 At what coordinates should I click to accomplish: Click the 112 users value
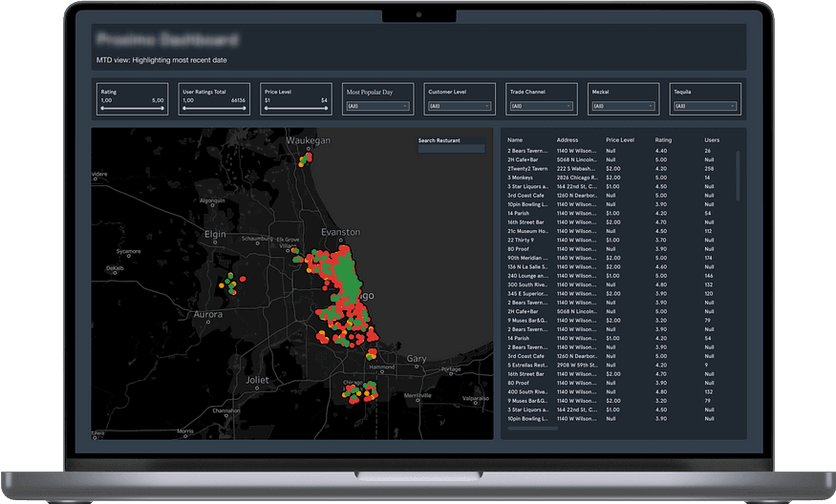708,231
